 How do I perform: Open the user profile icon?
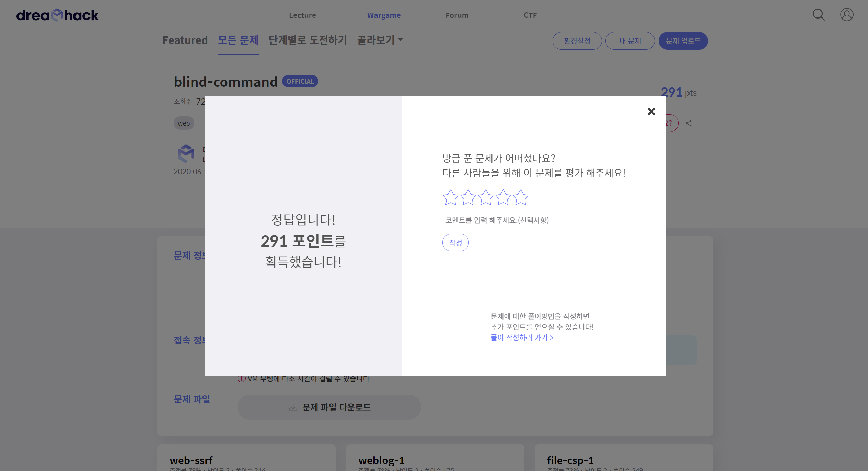tap(846, 15)
